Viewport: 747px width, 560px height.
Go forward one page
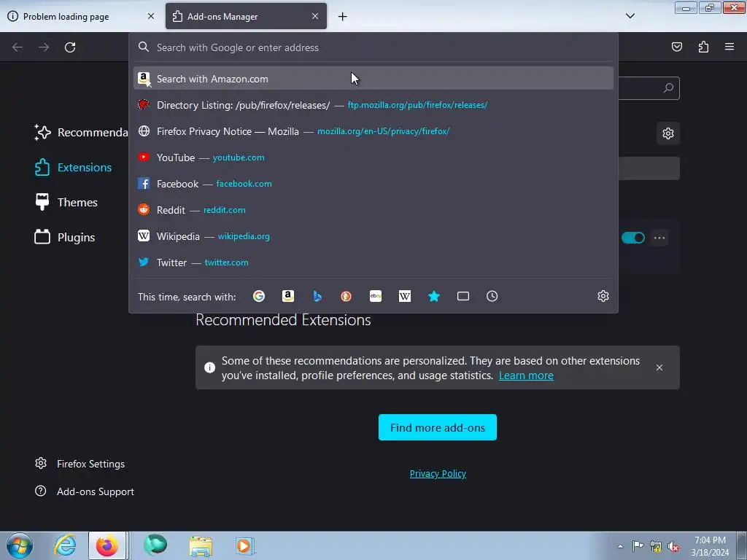click(44, 47)
